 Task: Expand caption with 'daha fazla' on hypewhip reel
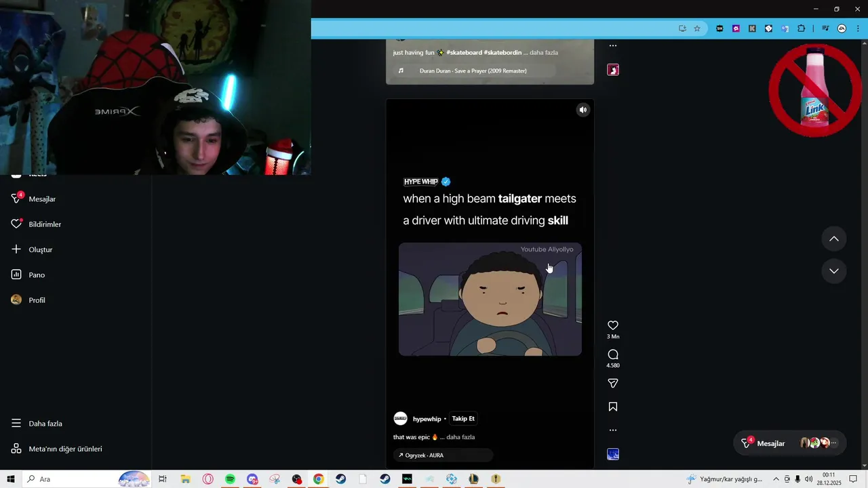click(x=460, y=437)
